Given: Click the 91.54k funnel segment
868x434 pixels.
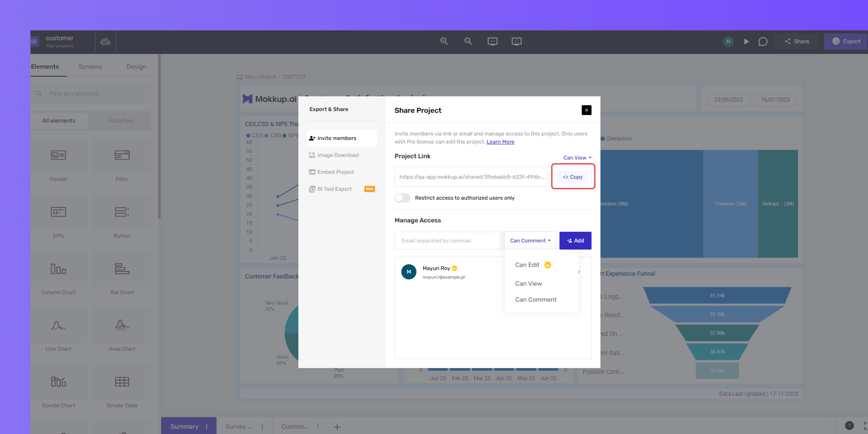Looking at the screenshot, I should [x=717, y=296].
